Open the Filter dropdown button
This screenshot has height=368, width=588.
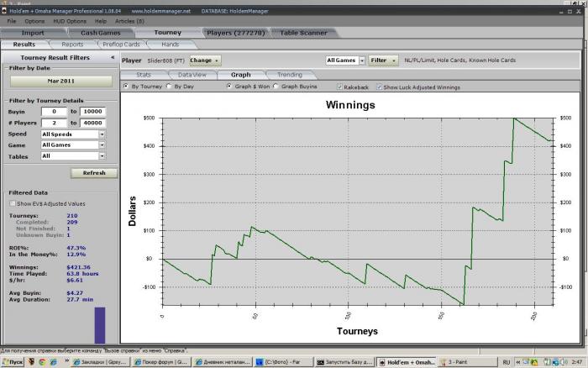pos(383,60)
